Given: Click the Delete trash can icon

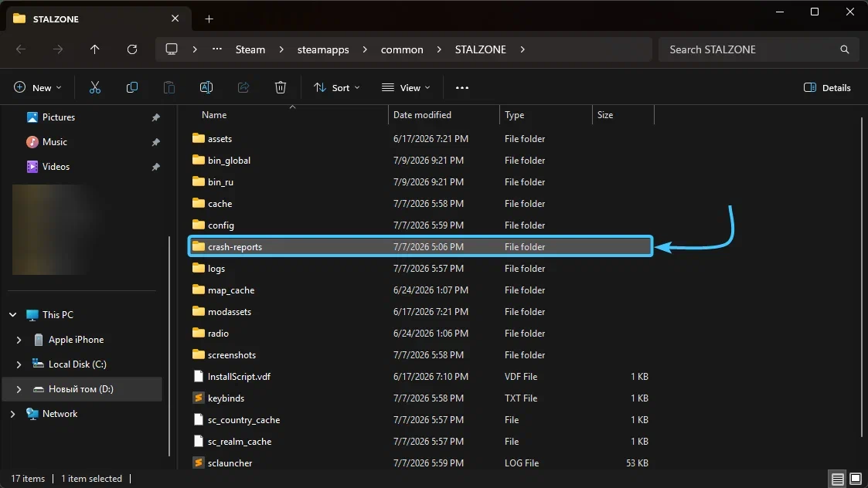Looking at the screenshot, I should pyautogui.click(x=280, y=87).
